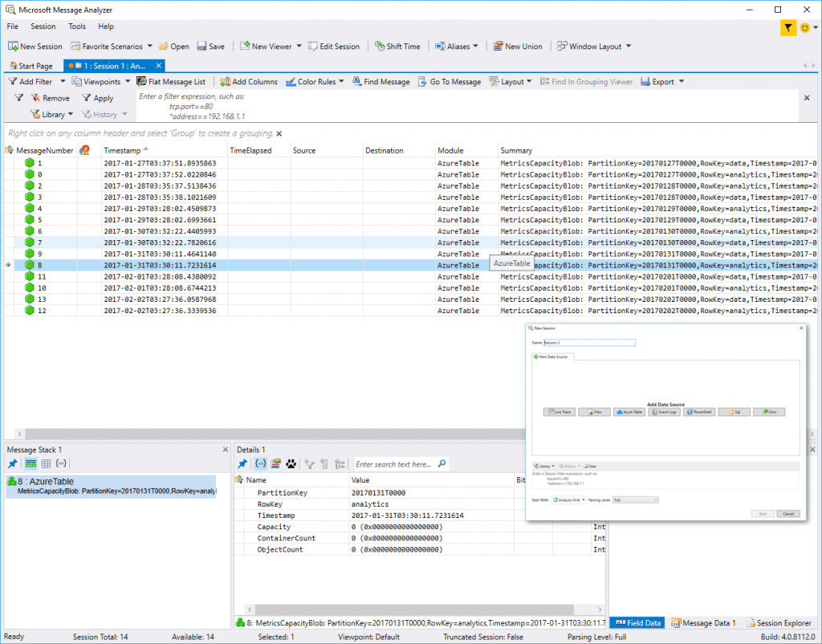Cancel the New Session dialog
The height and width of the screenshot is (644, 822).
(x=787, y=513)
